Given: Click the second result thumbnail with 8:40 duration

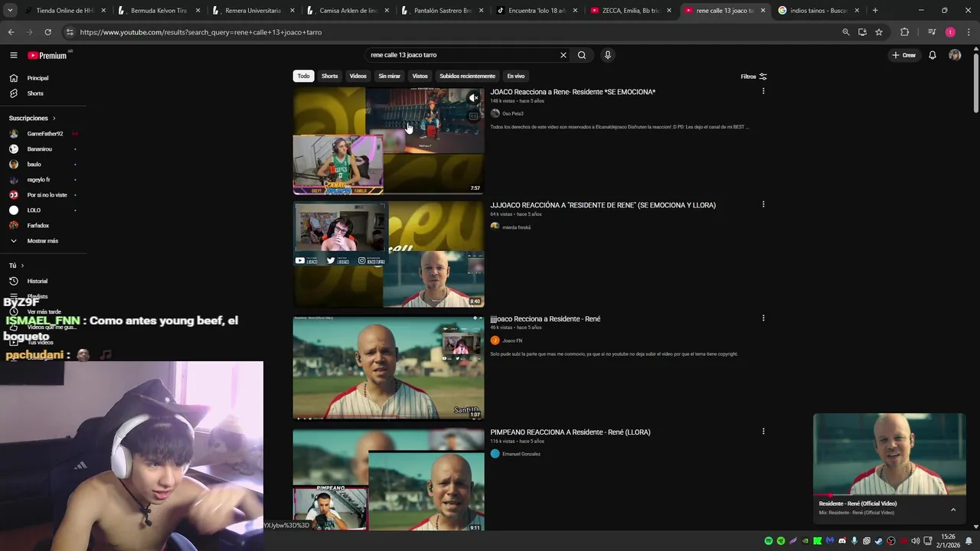Looking at the screenshot, I should click(388, 254).
